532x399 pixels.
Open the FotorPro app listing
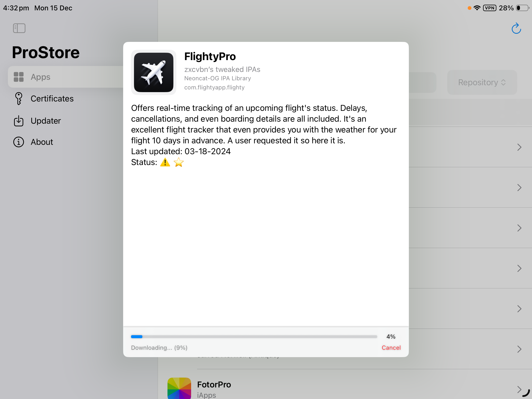(214, 385)
